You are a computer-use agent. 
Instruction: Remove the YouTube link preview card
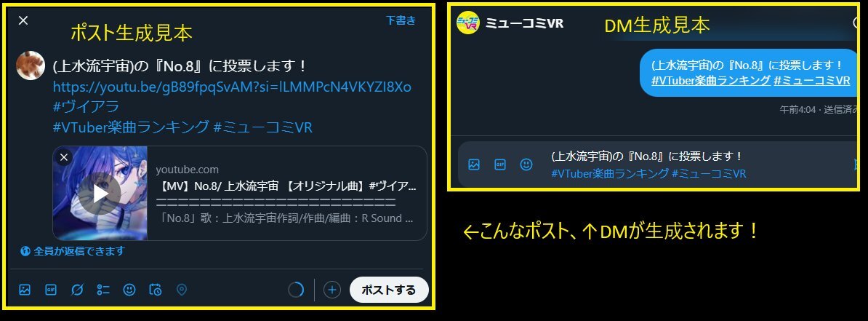click(x=64, y=157)
